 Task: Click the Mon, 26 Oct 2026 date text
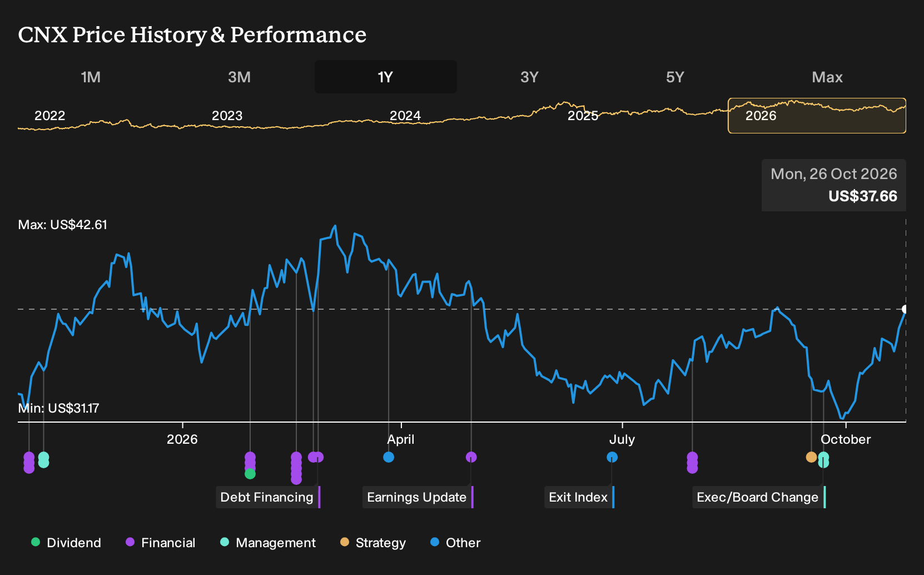pos(834,174)
